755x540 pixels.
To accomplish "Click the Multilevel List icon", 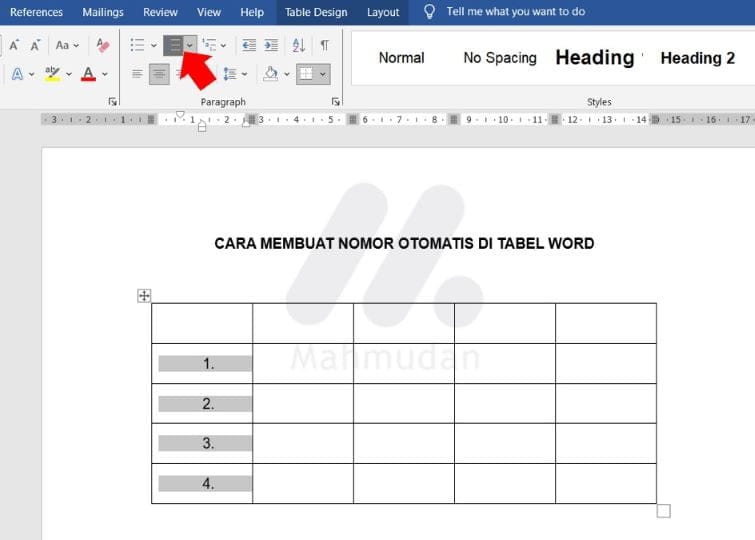I will (209, 45).
